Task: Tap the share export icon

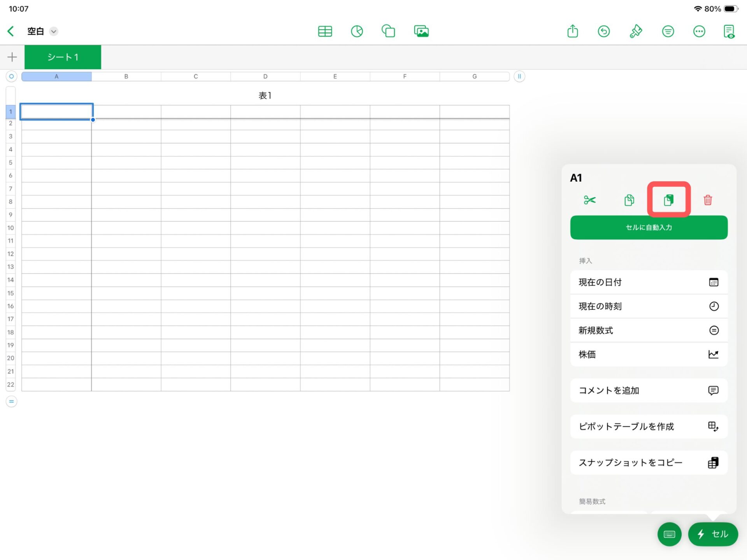Action: [572, 31]
